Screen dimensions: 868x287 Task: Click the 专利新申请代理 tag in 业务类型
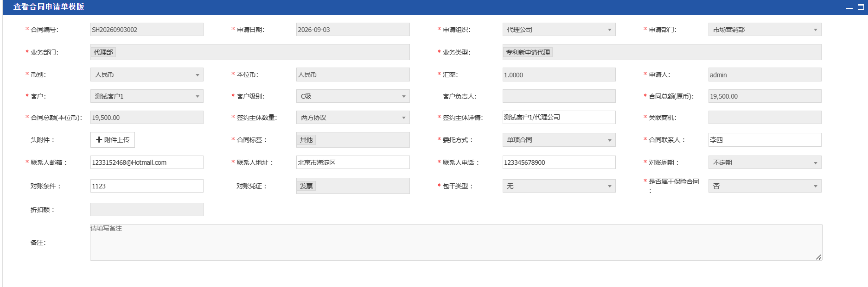(x=528, y=52)
